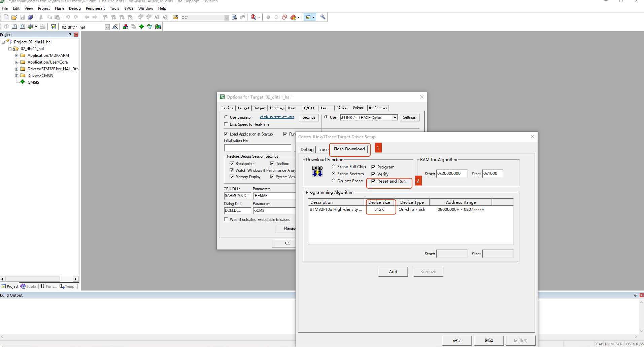Toggle the Breakpoints restore checkbox

pos(232,163)
